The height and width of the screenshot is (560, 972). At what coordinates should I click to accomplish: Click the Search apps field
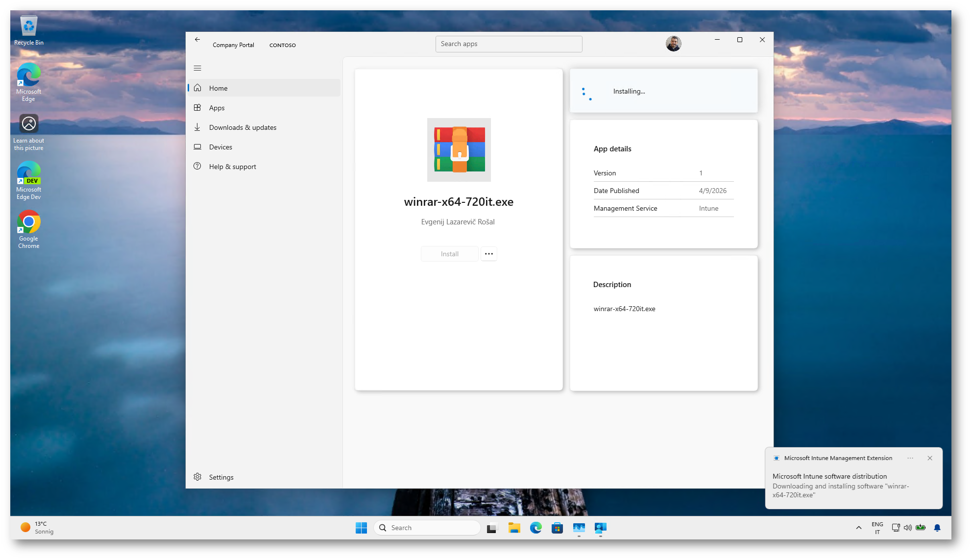[x=509, y=44]
